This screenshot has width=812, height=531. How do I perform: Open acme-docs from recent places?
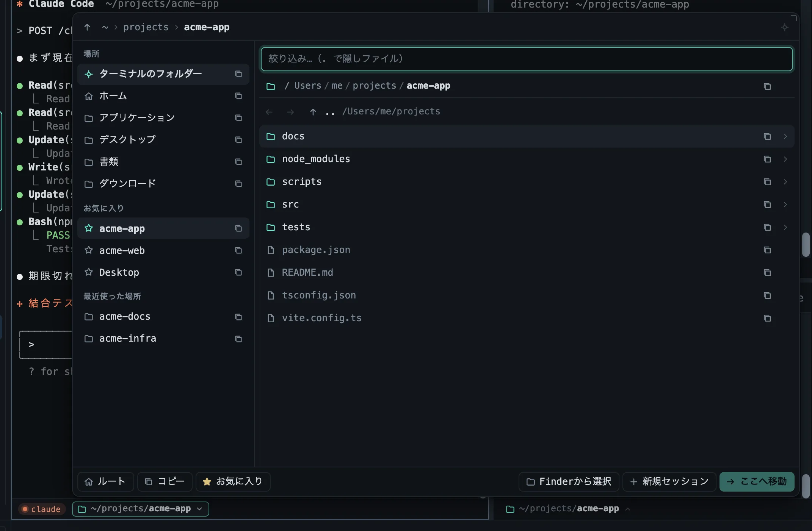(x=163, y=317)
